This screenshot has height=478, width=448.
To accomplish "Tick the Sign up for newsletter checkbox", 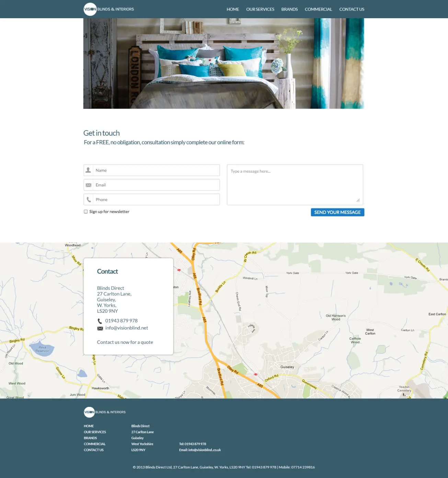I will tap(86, 212).
